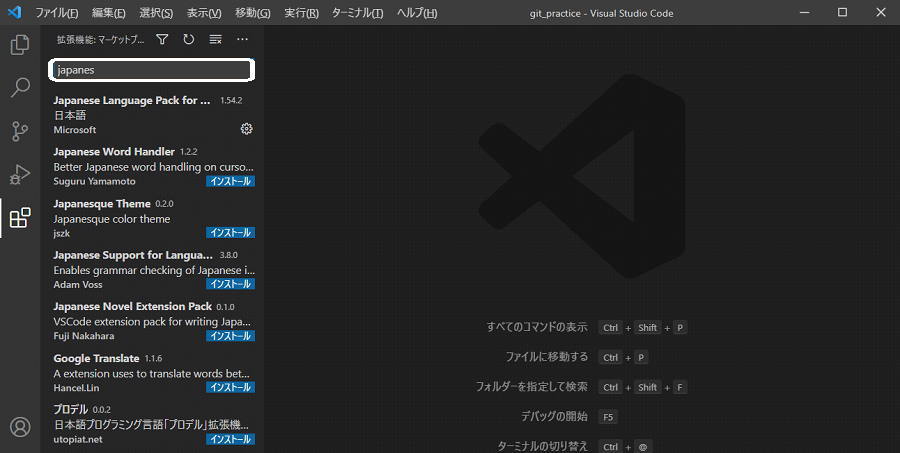Open the Source Control view
The height and width of the screenshot is (453, 900).
pos(20,131)
